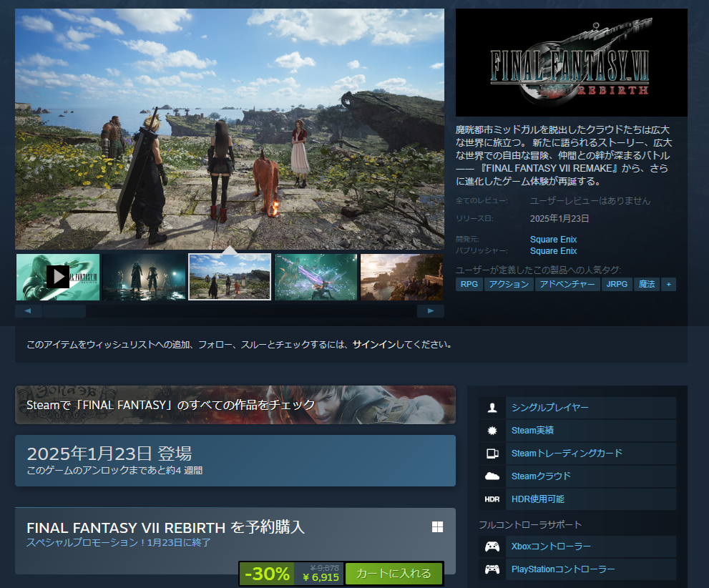
Task: Click the サインイン link
Action: [374, 344]
